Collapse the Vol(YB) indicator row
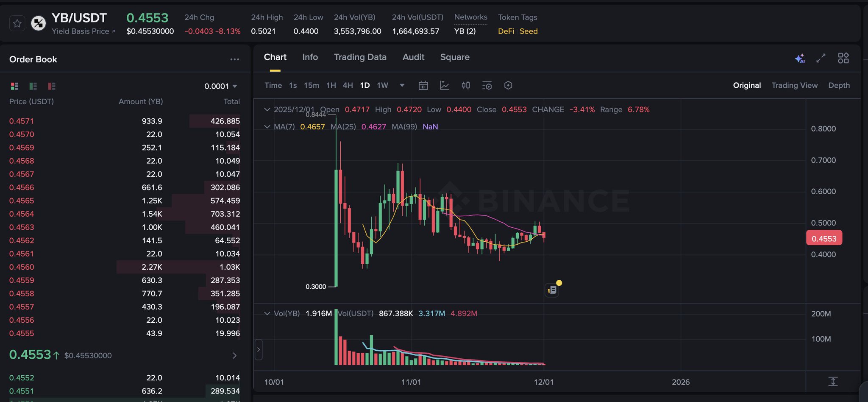The image size is (868, 402). [x=267, y=313]
